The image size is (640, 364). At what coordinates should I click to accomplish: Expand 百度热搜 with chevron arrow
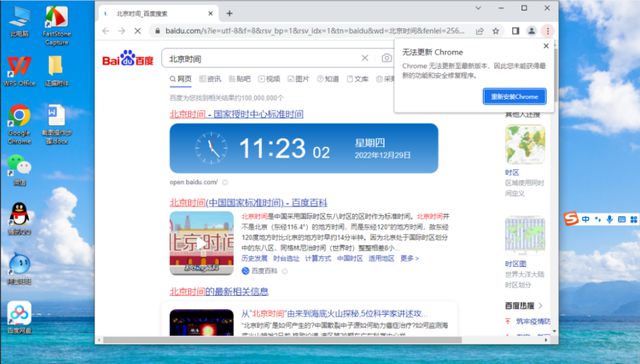click(x=540, y=305)
